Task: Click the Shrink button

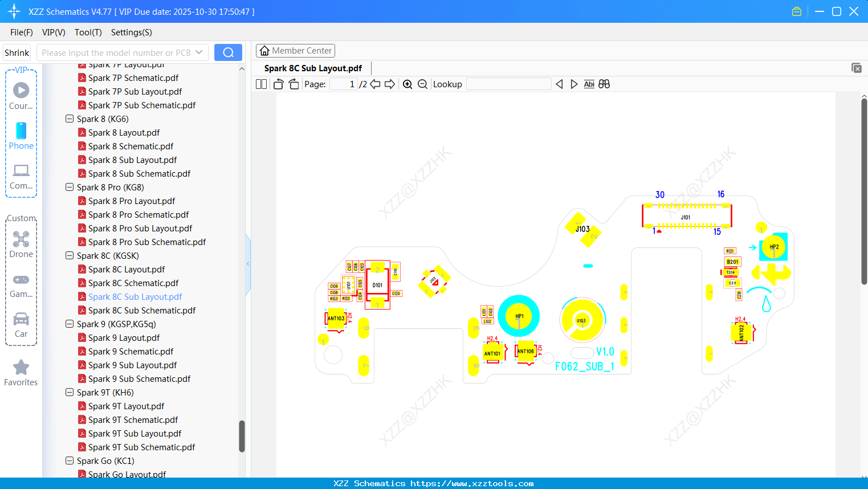Action: coord(17,52)
